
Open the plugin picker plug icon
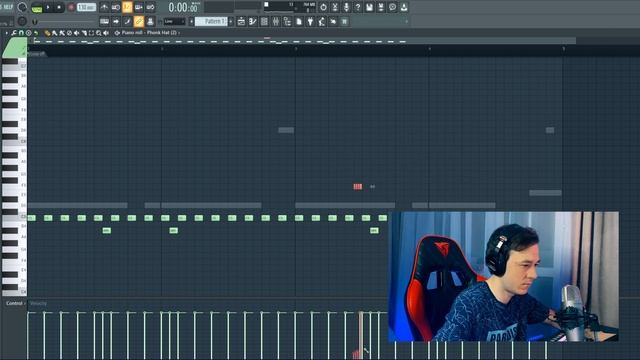(310, 21)
